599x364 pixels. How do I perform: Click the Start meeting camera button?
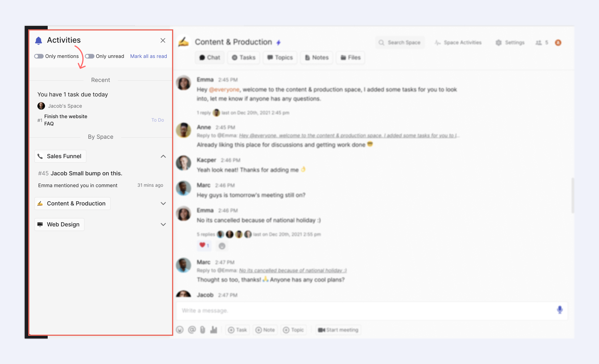338,330
